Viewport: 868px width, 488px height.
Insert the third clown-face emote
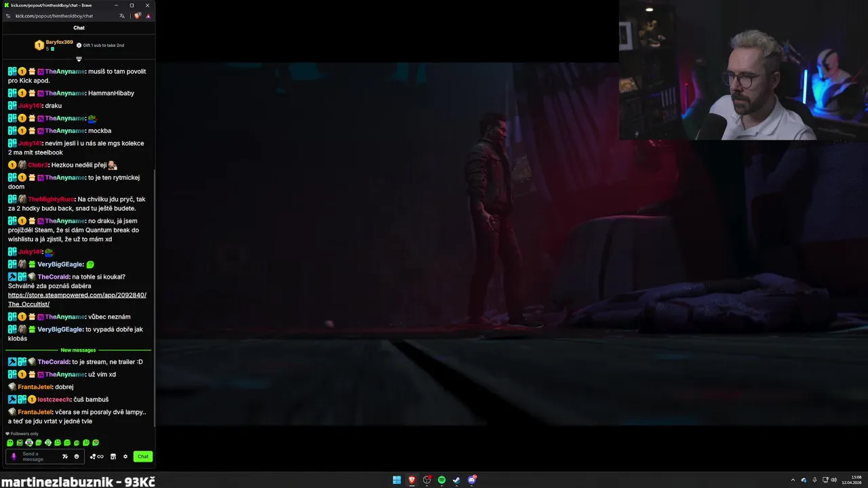[29, 443]
